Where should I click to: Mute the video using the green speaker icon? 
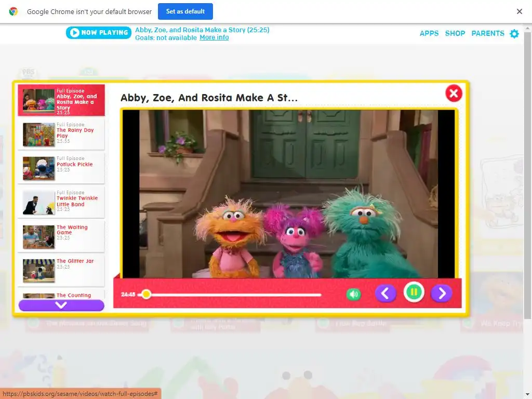pos(353,294)
